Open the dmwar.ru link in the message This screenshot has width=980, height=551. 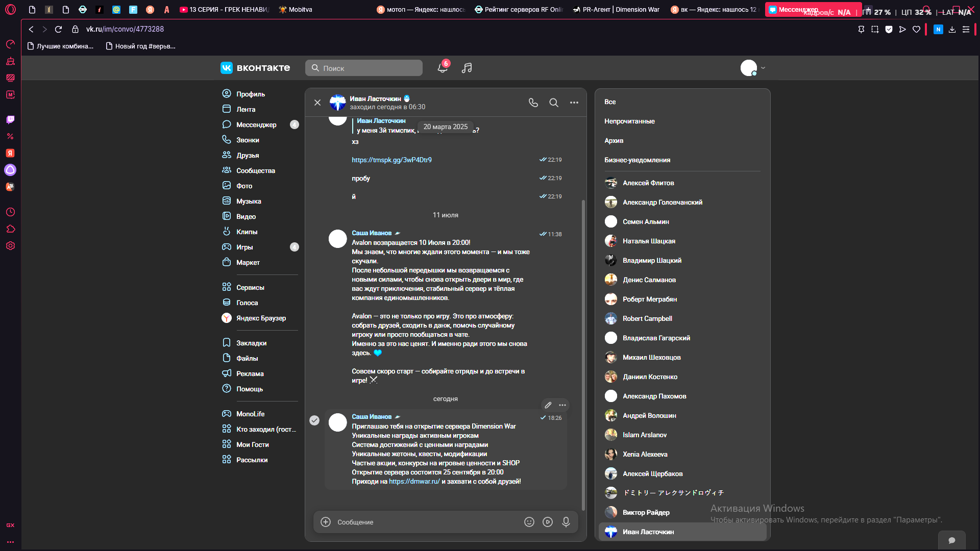[x=414, y=481]
